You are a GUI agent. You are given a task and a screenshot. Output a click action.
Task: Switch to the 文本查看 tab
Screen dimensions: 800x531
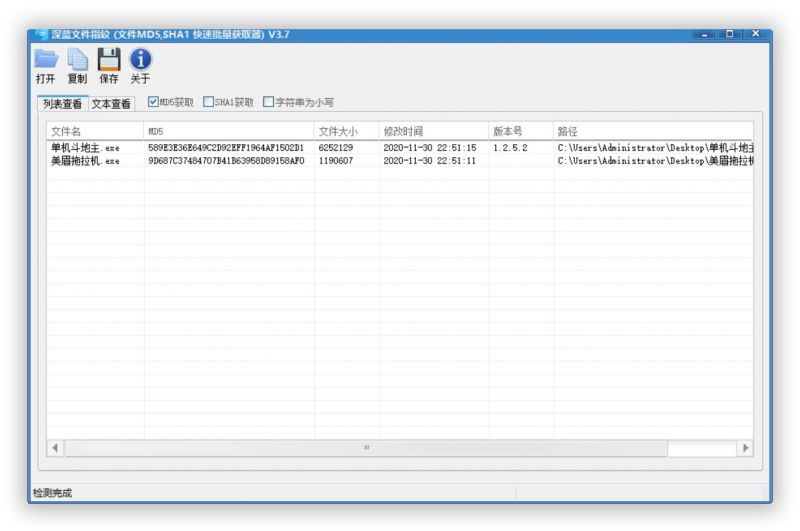coord(111,104)
